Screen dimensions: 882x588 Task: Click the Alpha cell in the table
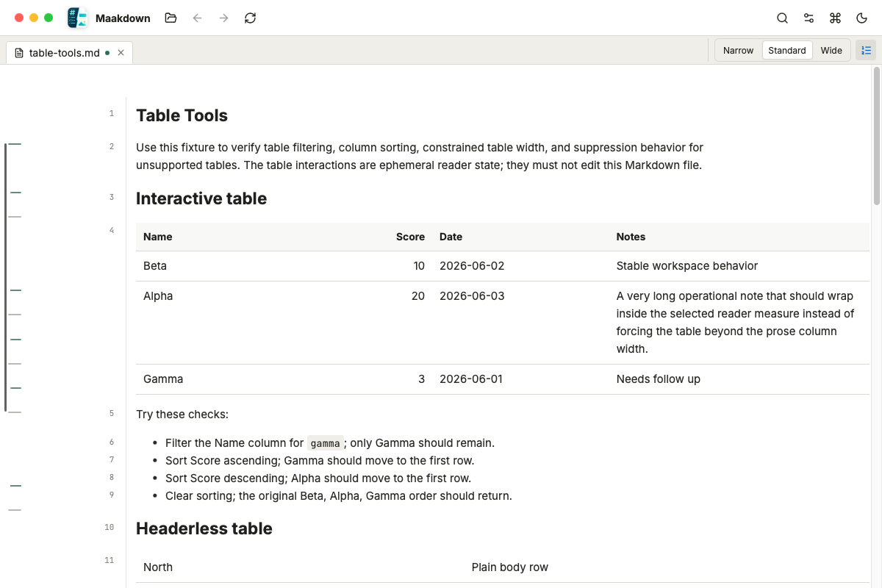[158, 296]
